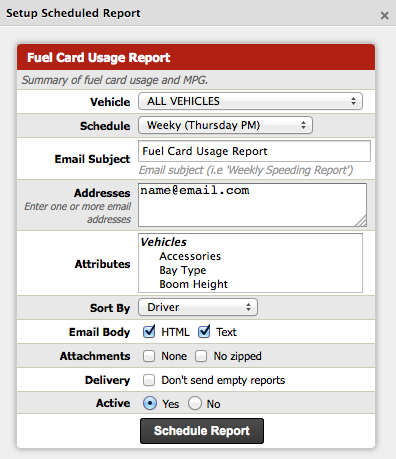This screenshot has width=396, height=459.
Task: Select Bay Type in the Attributes list
Action: coord(183,270)
